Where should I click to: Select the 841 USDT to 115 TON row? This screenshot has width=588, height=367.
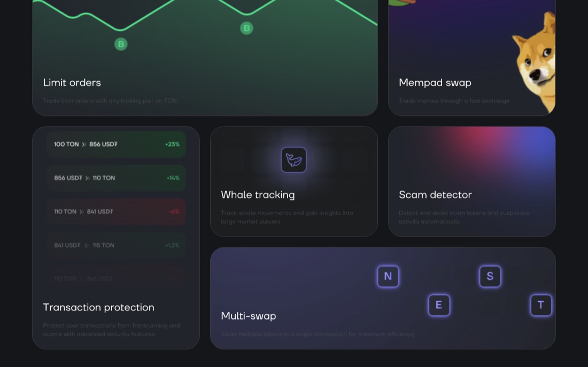[116, 246]
